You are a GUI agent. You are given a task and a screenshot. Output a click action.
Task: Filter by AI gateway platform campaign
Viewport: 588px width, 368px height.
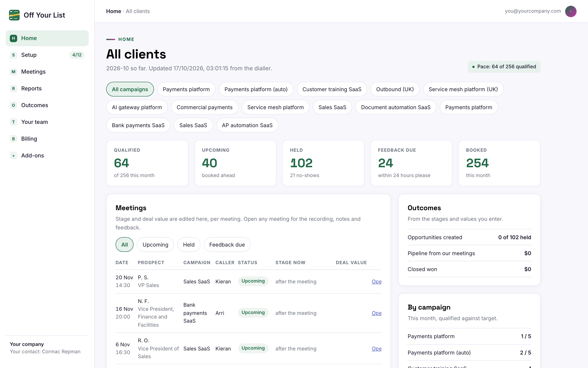click(x=137, y=107)
